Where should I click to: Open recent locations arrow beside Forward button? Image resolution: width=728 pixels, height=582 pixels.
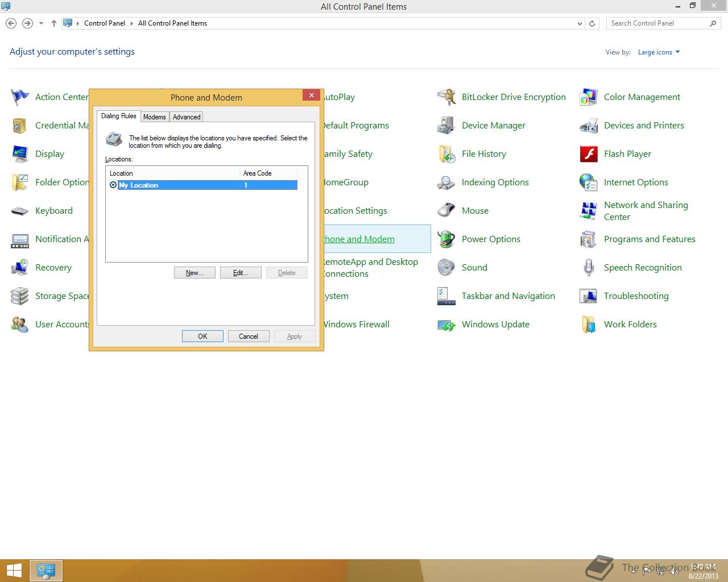coord(41,23)
